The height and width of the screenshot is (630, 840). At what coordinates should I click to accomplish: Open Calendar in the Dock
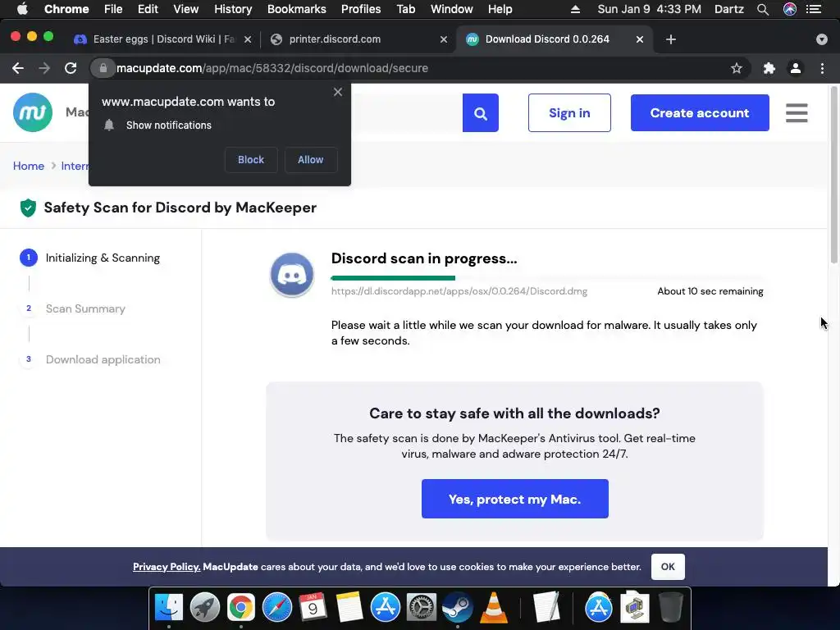point(313,608)
